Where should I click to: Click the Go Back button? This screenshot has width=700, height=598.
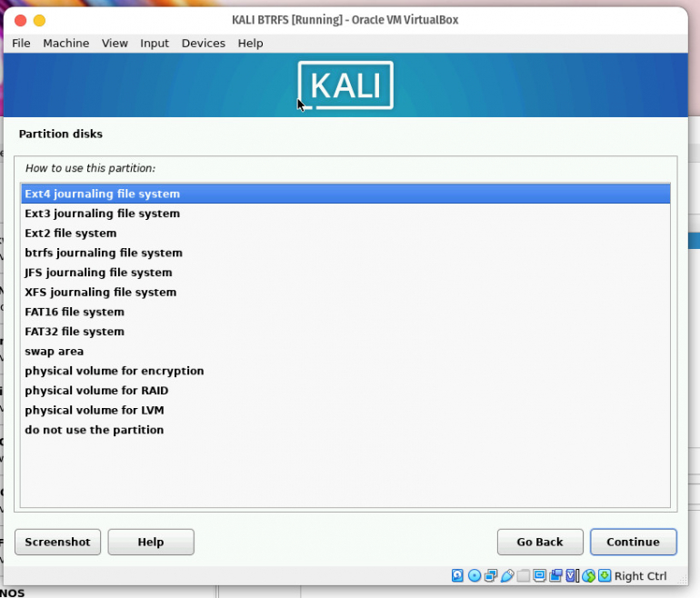coord(540,542)
